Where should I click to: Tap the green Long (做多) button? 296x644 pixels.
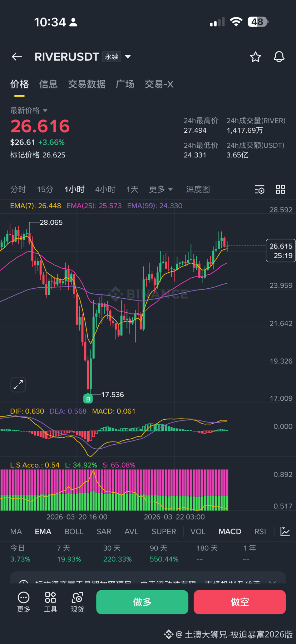pyautogui.click(x=142, y=602)
